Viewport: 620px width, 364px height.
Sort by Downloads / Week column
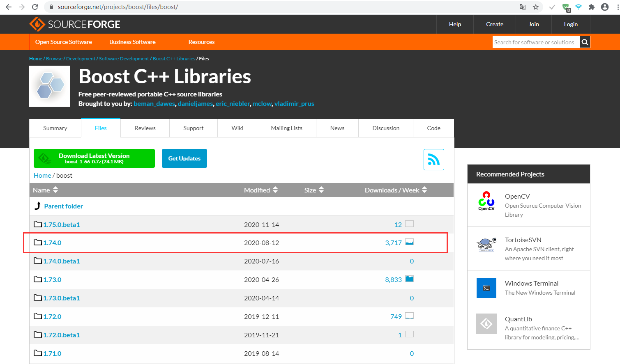pyautogui.click(x=396, y=190)
